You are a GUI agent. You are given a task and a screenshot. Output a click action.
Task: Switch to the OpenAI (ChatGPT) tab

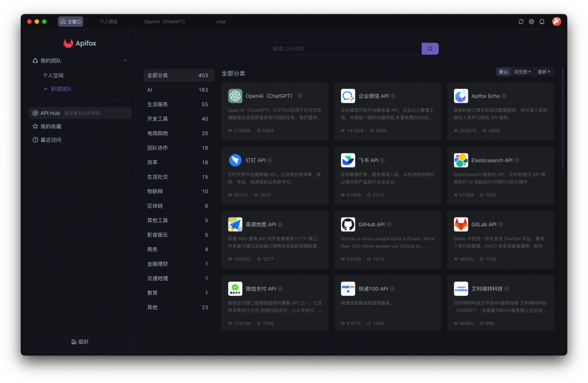pos(164,22)
